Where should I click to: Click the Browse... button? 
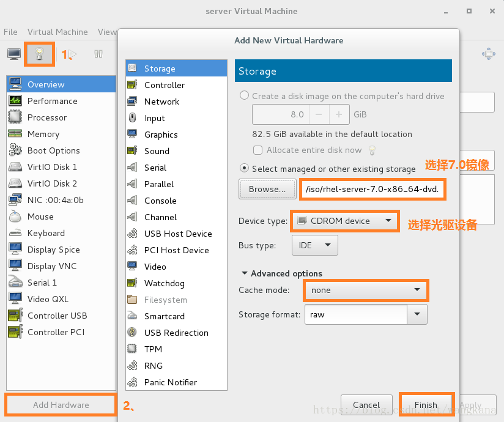coord(267,190)
